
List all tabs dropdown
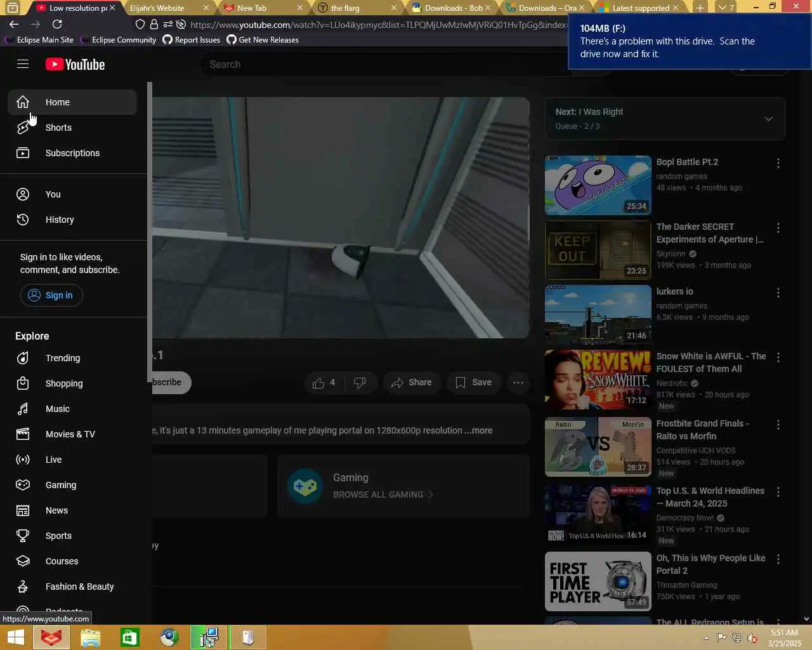tap(726, 8)
